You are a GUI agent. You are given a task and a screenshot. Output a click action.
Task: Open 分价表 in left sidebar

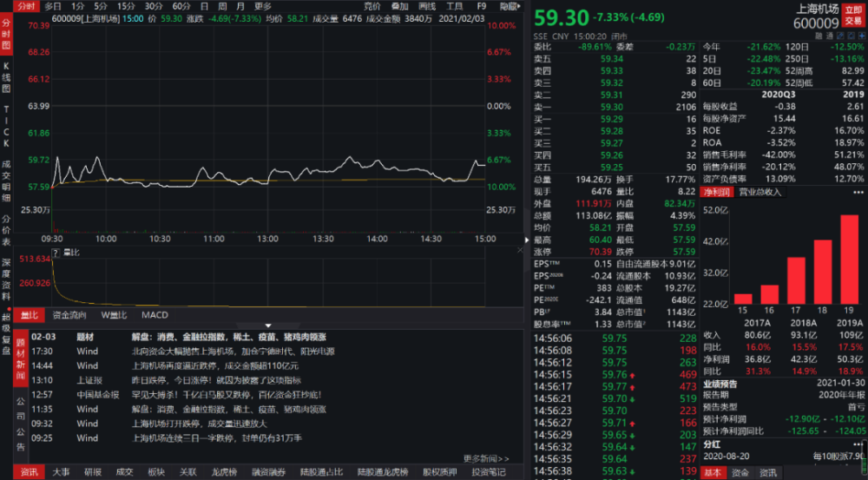coord(6,230)
